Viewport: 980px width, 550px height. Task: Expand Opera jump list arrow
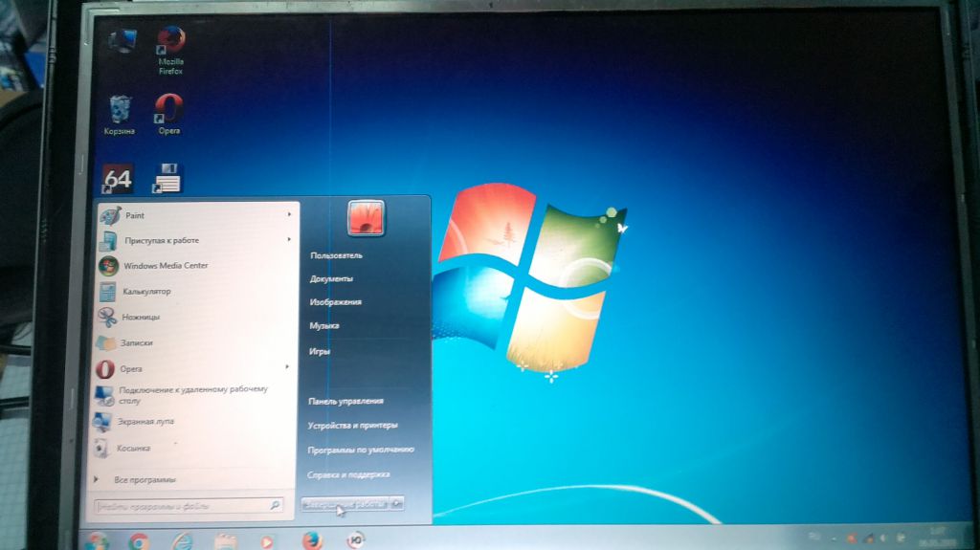[287, 367]
